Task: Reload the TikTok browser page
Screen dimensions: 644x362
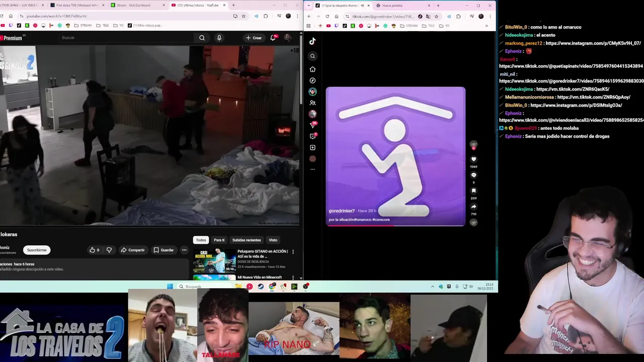Action: (327, 17)
